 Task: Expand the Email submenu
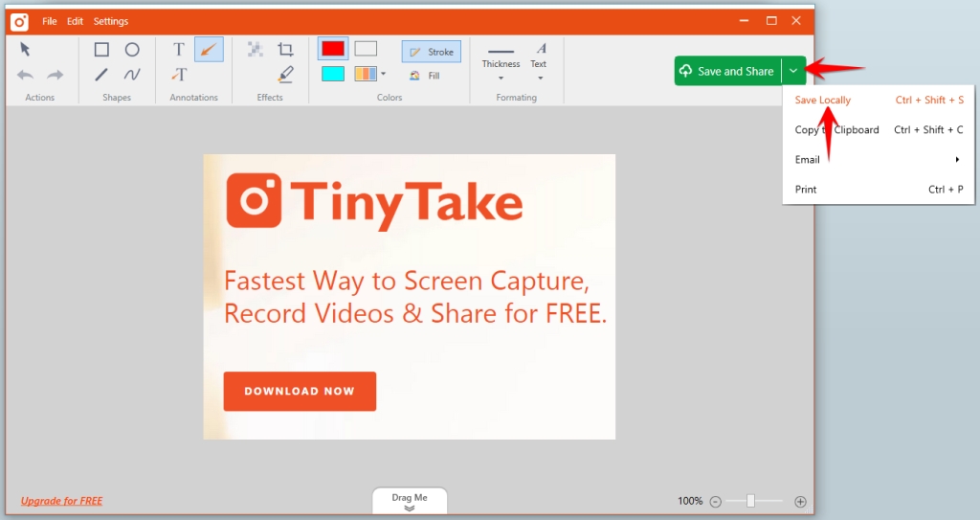point(879,160)
